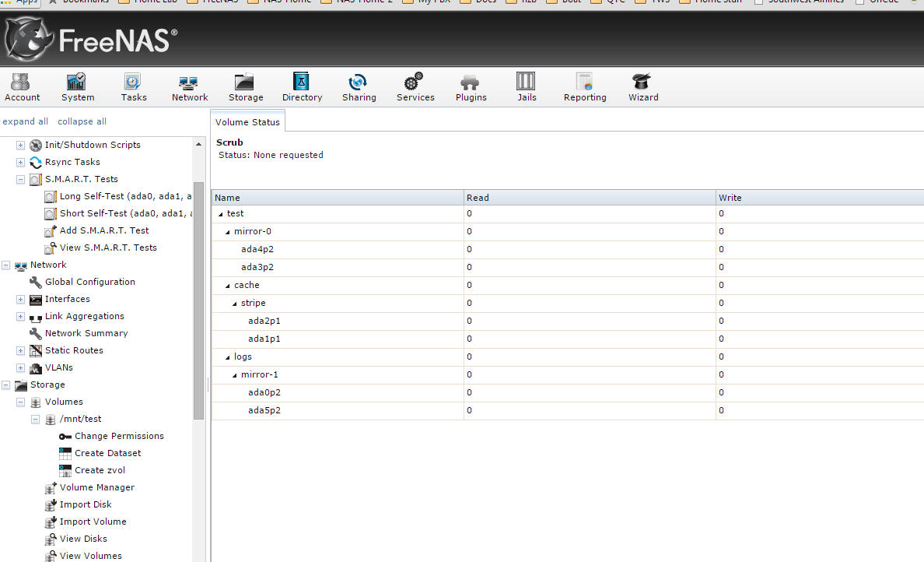Click the Create Dataset icon

click(65, 454)
